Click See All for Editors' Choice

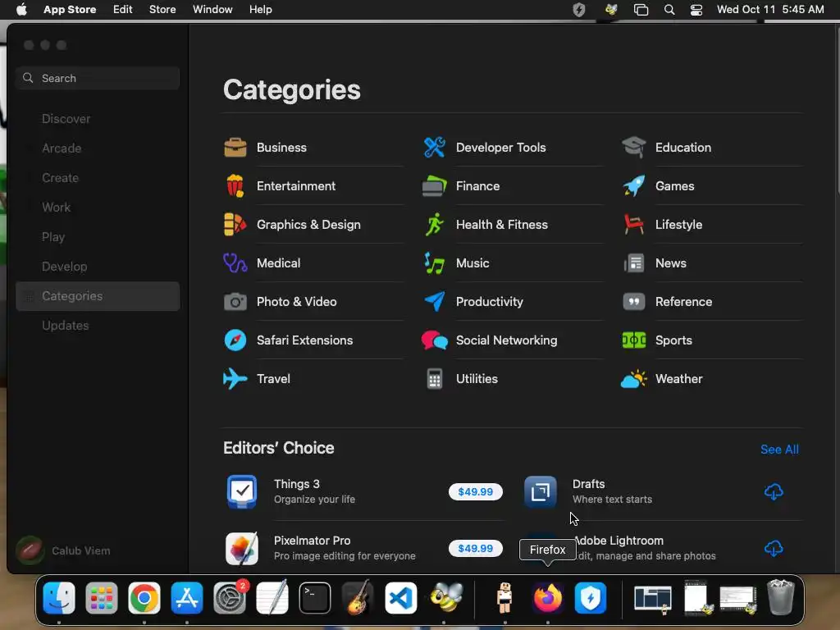coord(779,450)
